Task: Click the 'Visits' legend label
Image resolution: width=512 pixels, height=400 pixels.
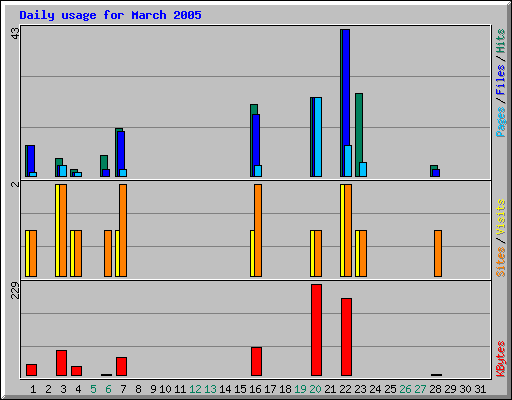Action: click(x=501, y=218)
